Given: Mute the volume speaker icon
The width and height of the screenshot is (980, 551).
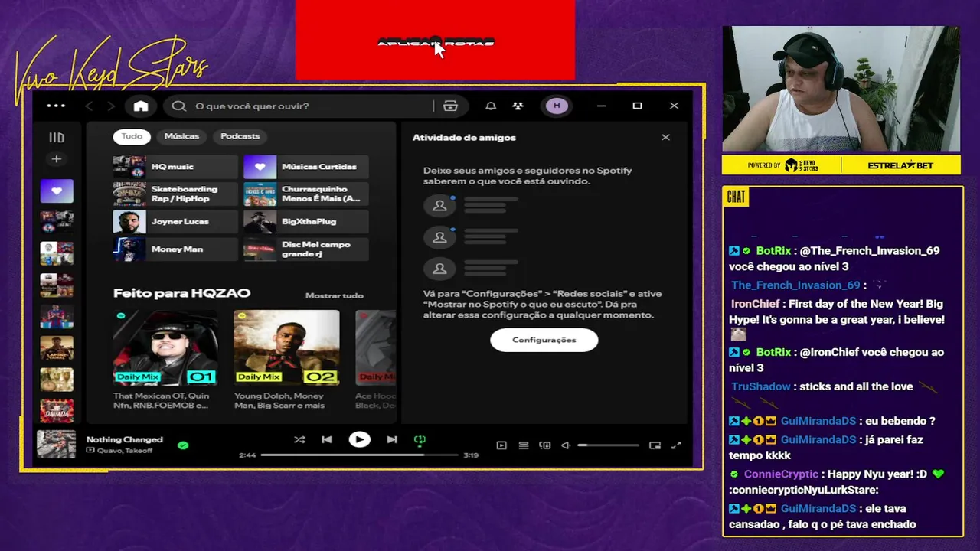Looking at the screenshot, I should click(x=567, y=445).
